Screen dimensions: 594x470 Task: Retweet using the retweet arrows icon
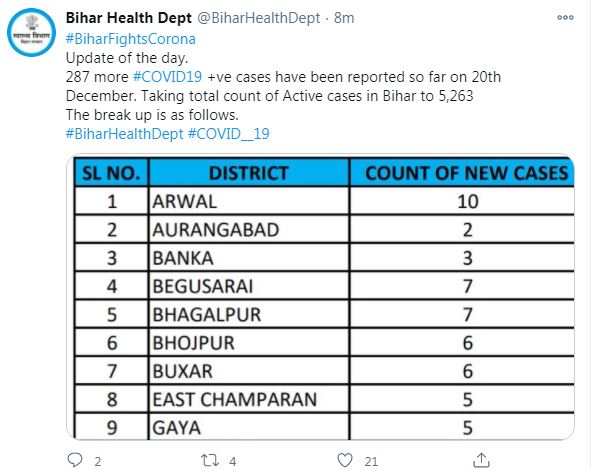pos(209,460)
